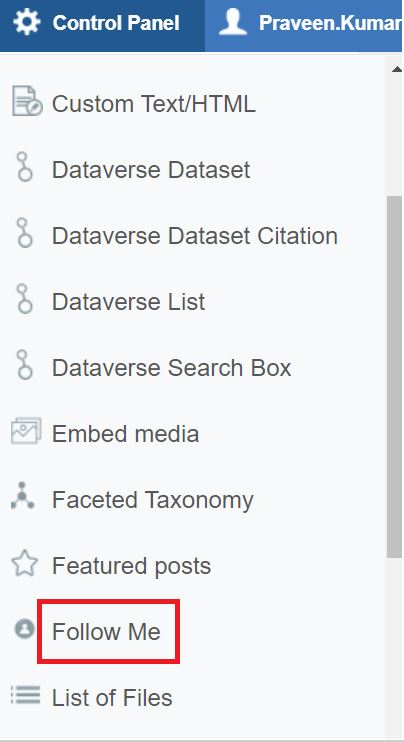Click the Follow Me person icon
This screenshot has width=404, height=742.
click(24, 629)
